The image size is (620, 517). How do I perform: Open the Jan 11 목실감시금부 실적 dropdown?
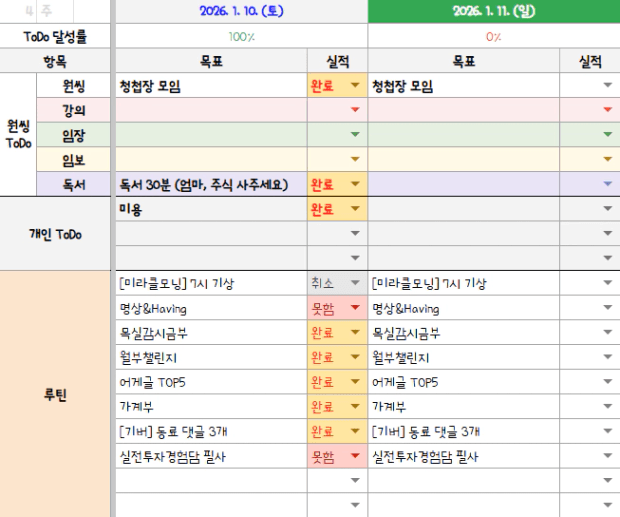608,332
